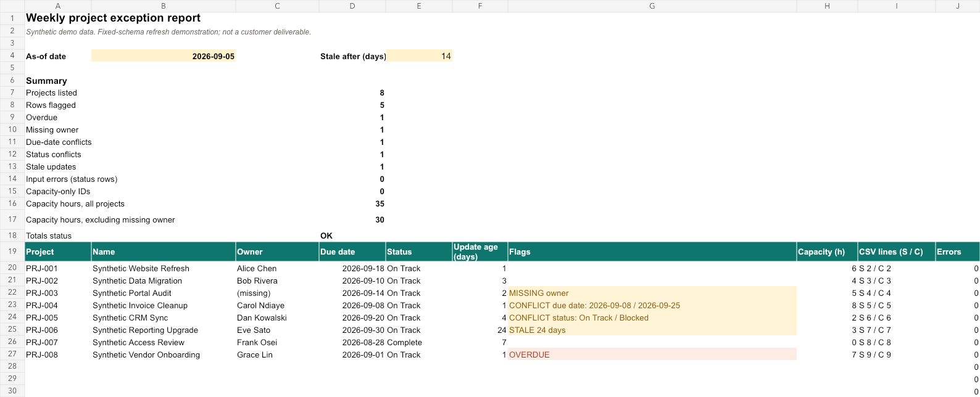
Task: Select the PRJ-004 project cell
Action: tap(58, 305)
